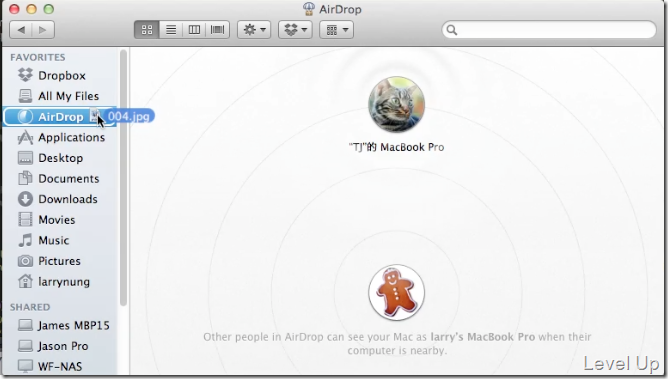
Task: Click the Music note icon
Action: (25, 240)
